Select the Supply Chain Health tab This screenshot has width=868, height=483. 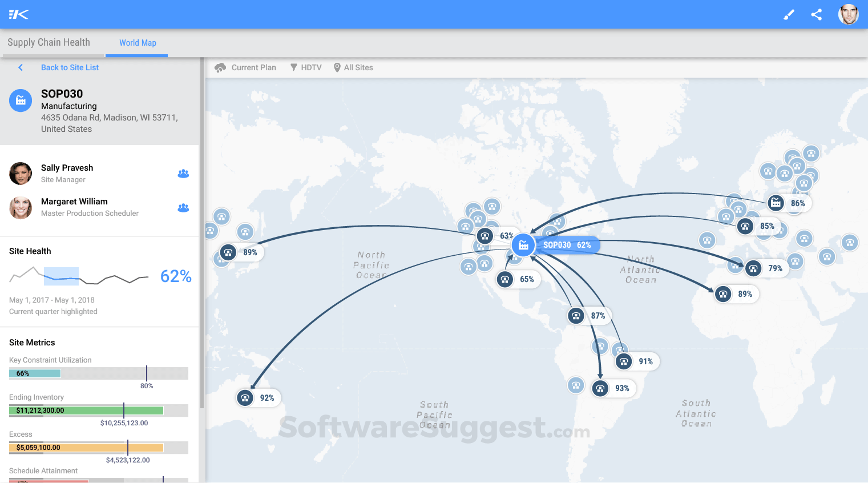pos(49,42)
